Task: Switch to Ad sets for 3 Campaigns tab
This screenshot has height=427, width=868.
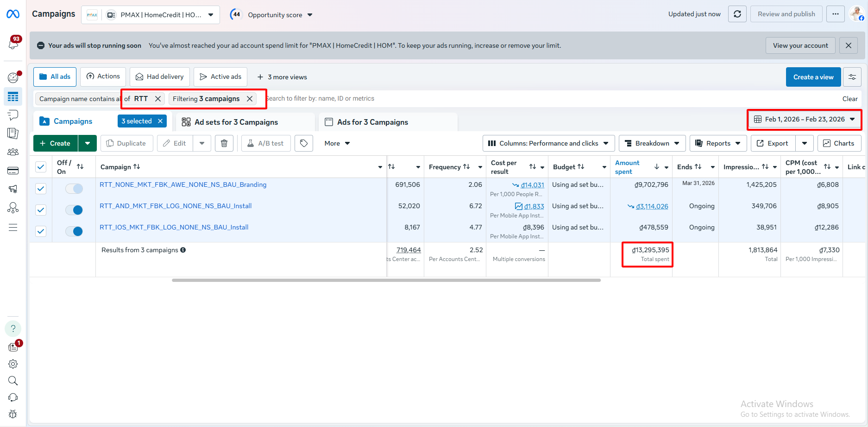Action: click(x=236, y=122)
